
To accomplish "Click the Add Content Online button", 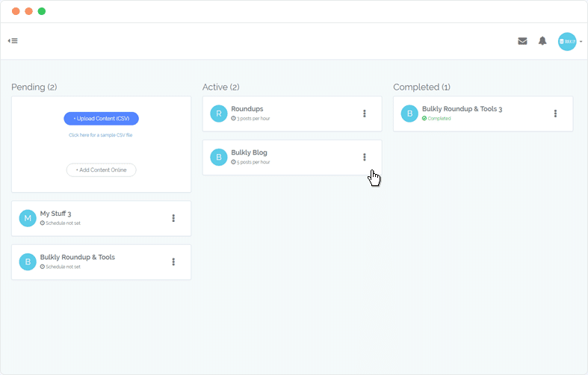I will [102, 170].
